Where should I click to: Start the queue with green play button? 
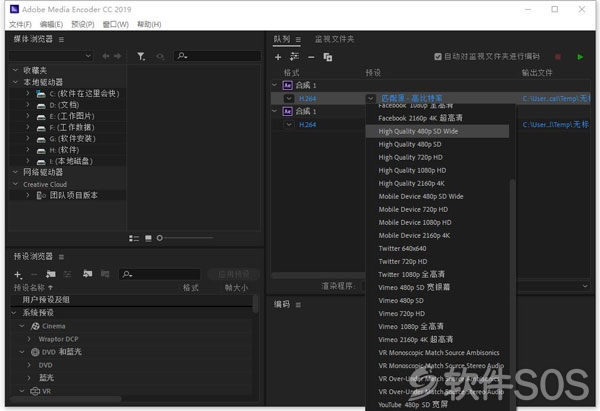point(580,57)
